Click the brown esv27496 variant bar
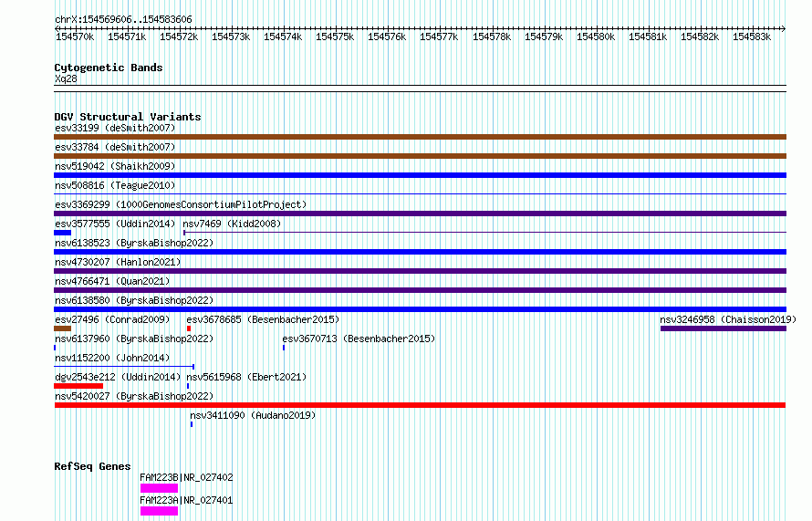 click(63, 328)
